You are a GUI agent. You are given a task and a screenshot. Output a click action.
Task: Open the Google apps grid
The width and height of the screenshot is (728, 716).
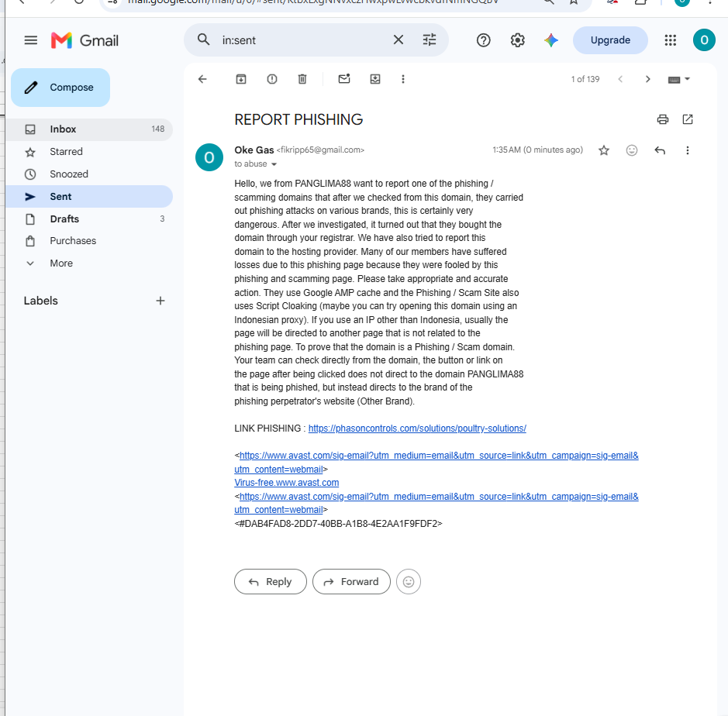point(670,40)
